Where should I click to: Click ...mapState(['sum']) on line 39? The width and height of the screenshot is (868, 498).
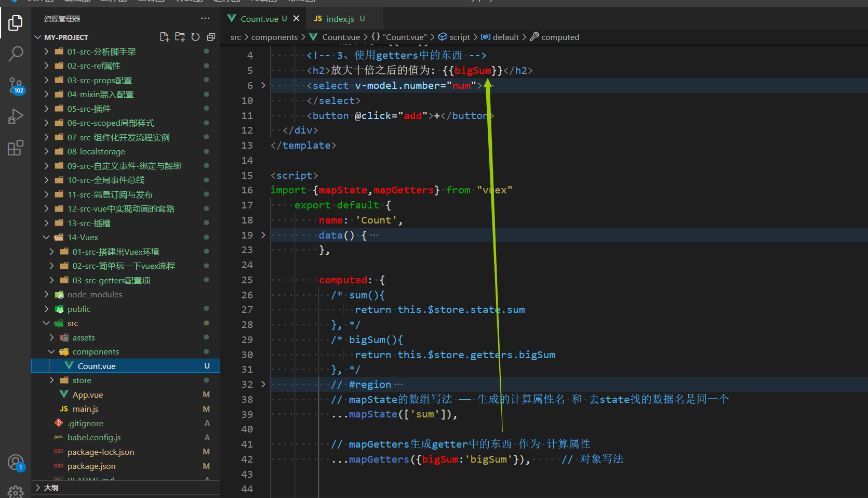point(392,414)
